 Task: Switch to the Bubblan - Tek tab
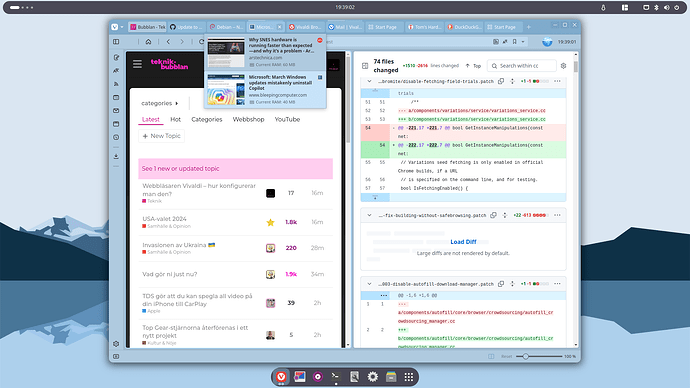pos(147,27)
